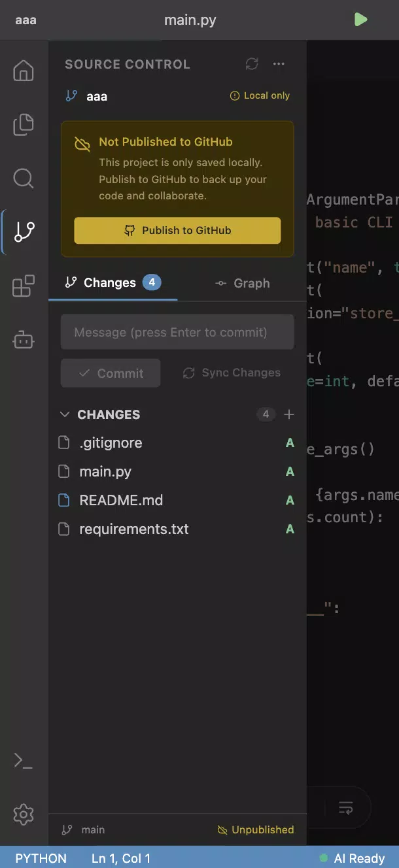This screenshot has height=868, width=399.
Task: Select README.md in the changes list
Action: 177,501
